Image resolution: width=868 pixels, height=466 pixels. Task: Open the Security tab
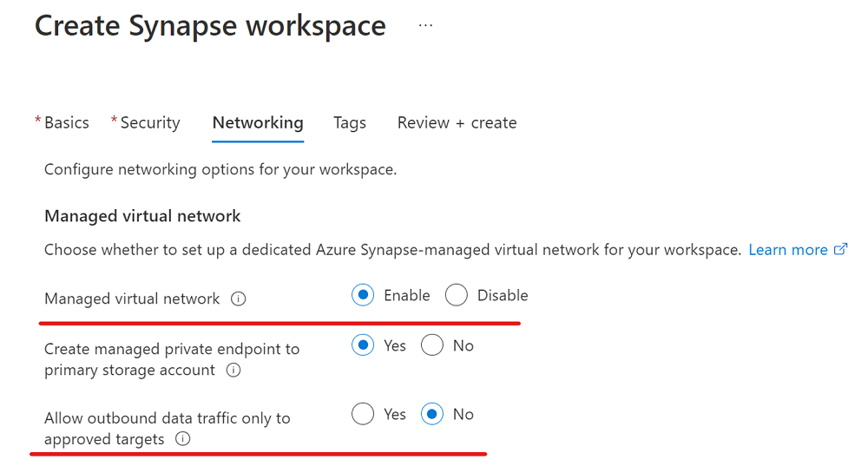coord(149,123)
